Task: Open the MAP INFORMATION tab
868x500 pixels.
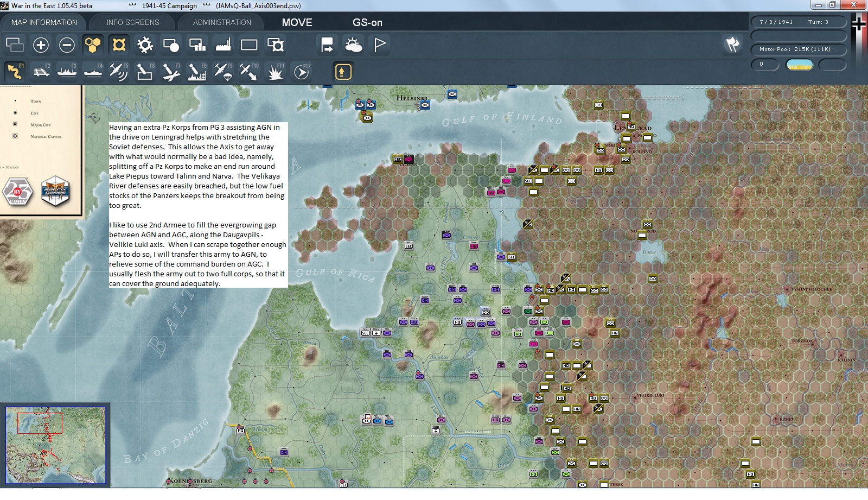Action: tap(44, 22)
